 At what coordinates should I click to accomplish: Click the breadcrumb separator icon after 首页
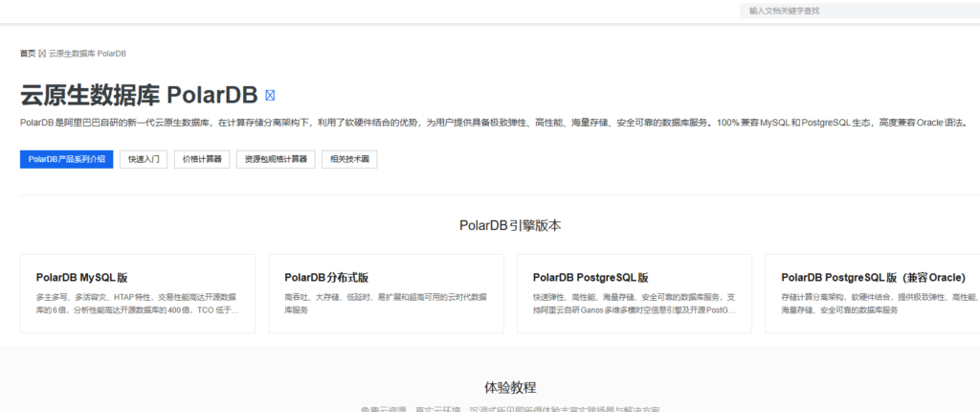[42, 54]
